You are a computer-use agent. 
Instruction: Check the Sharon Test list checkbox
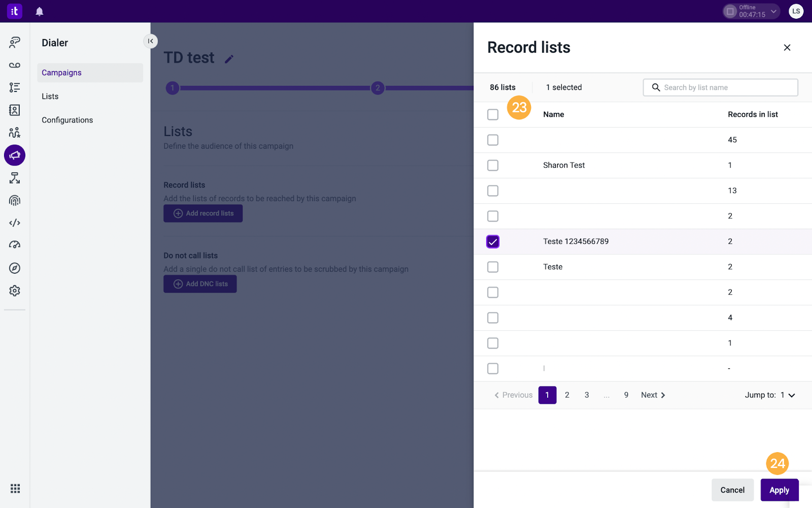pos(493,165)
